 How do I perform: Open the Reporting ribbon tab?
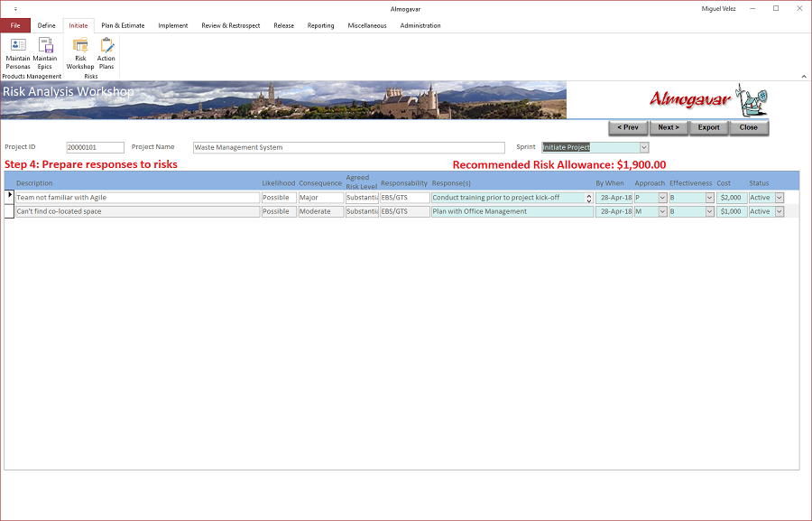(320, 25)
